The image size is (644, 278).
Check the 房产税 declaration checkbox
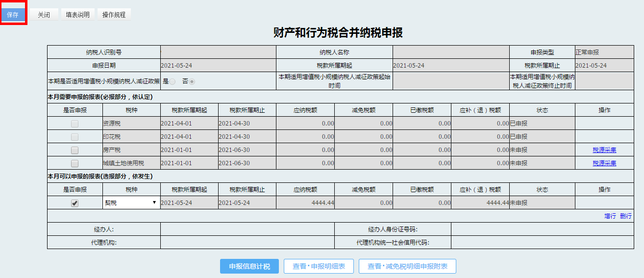tap(74, 150)
